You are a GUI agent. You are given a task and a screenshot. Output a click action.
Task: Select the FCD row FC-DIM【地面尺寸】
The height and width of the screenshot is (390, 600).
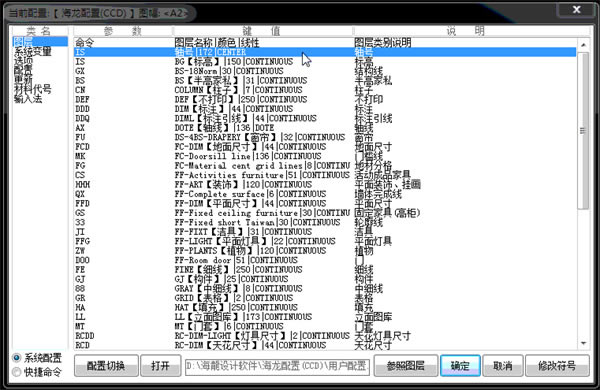point(325,147)
